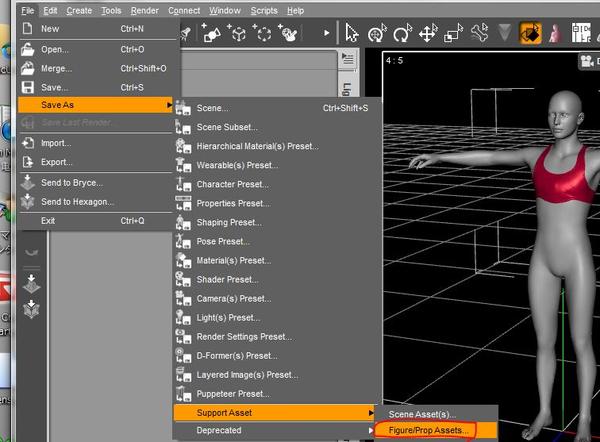Open the File menu
The height and width of the screenshot is (442, 600).
point(27,11)
